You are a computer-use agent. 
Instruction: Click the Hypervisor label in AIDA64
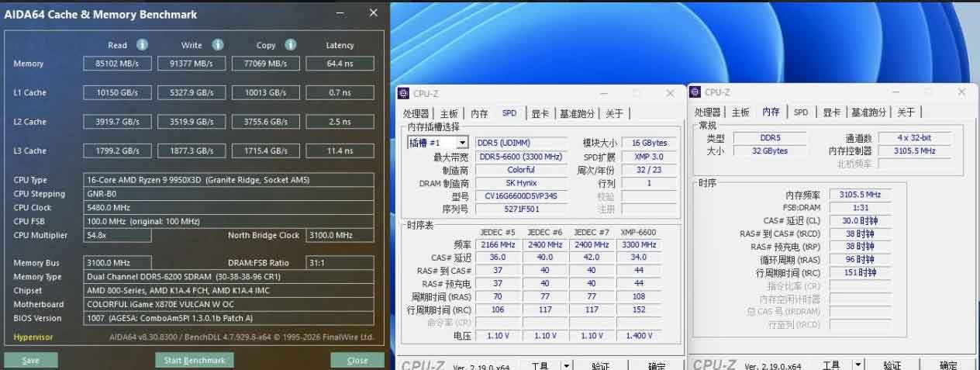33,337
